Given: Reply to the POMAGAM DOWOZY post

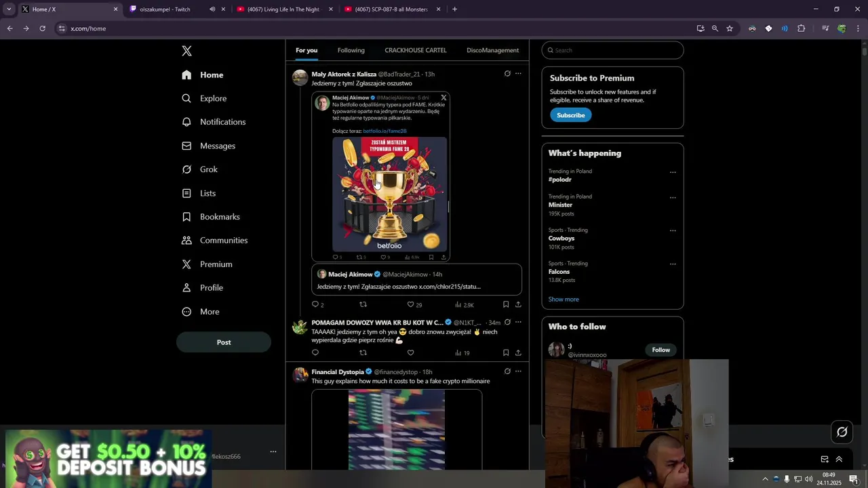Looking at the screenshot, I should pyautogui.click(x=315, y=353).
